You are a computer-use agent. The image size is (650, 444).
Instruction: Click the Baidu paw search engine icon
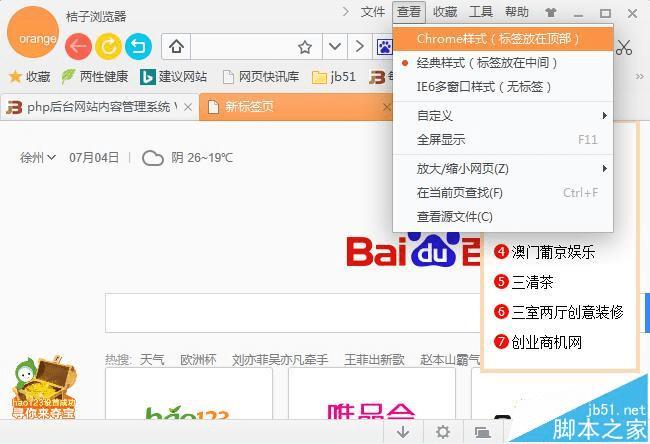pos(385,47)
